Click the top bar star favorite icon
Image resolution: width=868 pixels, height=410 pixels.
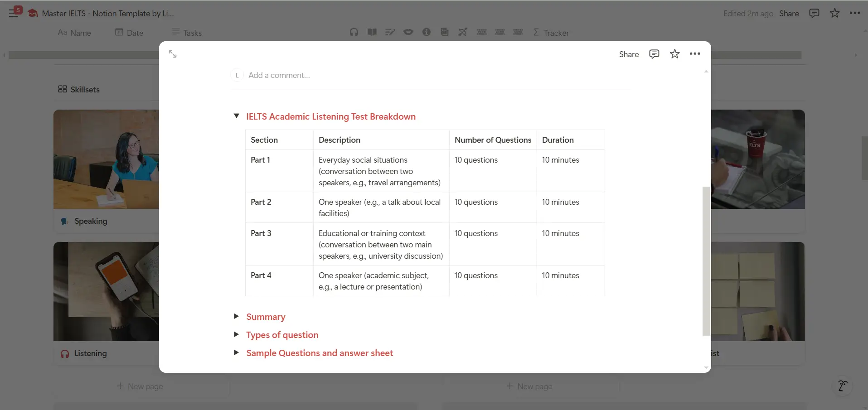pyautogui.click(x=834, y=13)
